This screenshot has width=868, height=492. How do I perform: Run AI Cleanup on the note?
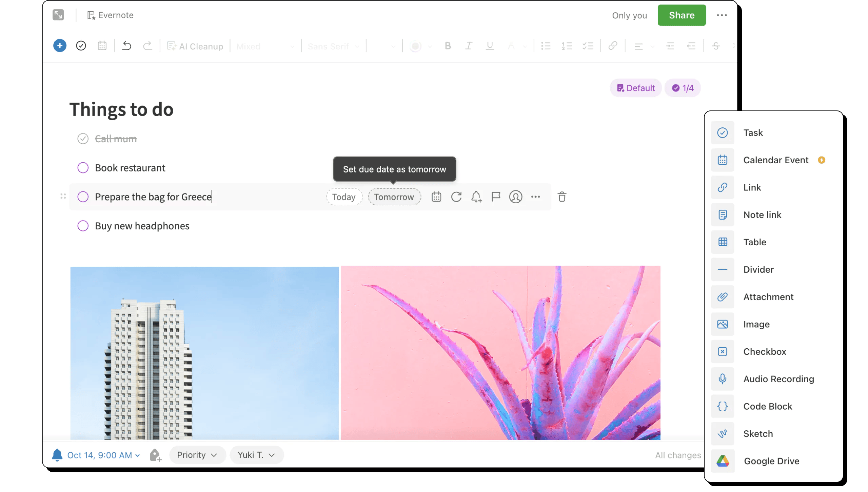pos(195,46)
